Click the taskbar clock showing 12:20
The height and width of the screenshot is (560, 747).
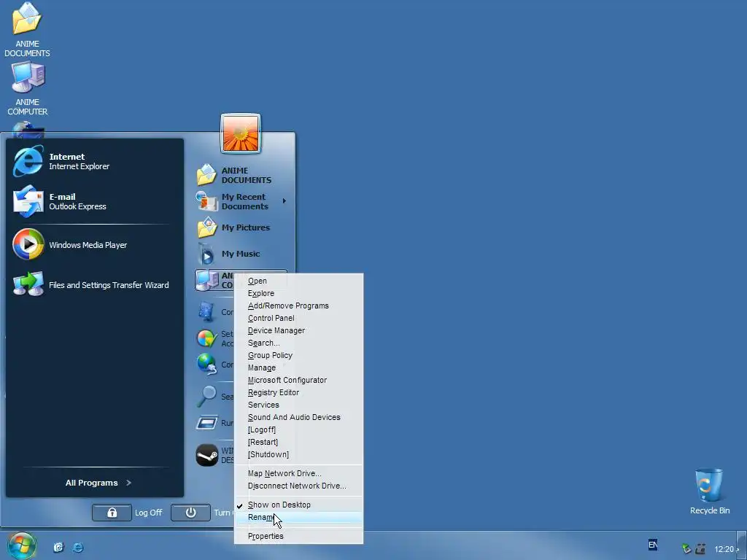tap(724, 549)
